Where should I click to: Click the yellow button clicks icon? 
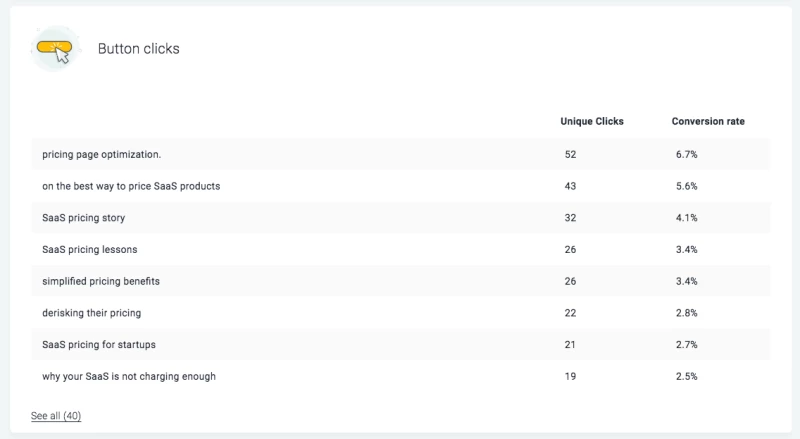[56, 49]
